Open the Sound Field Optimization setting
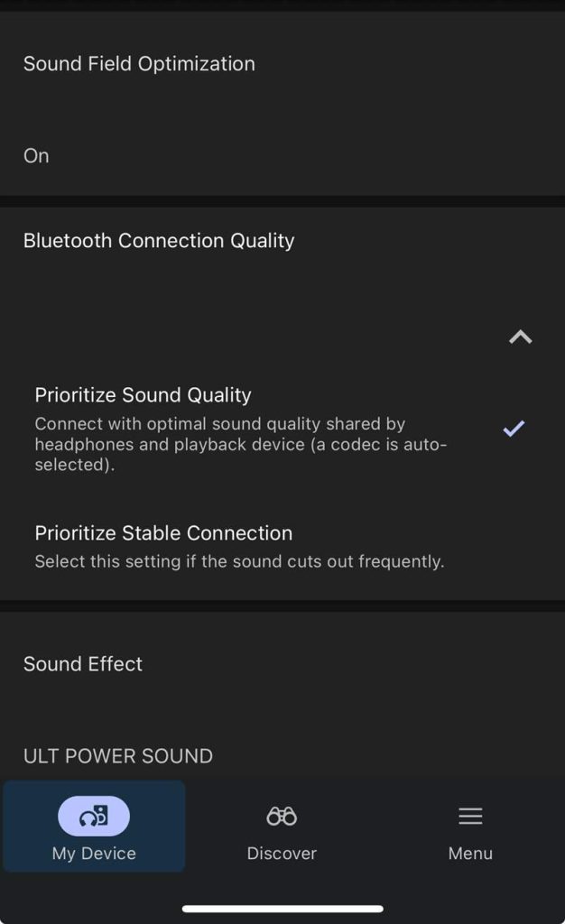565x924 pixels. click(x=139, y=64)
